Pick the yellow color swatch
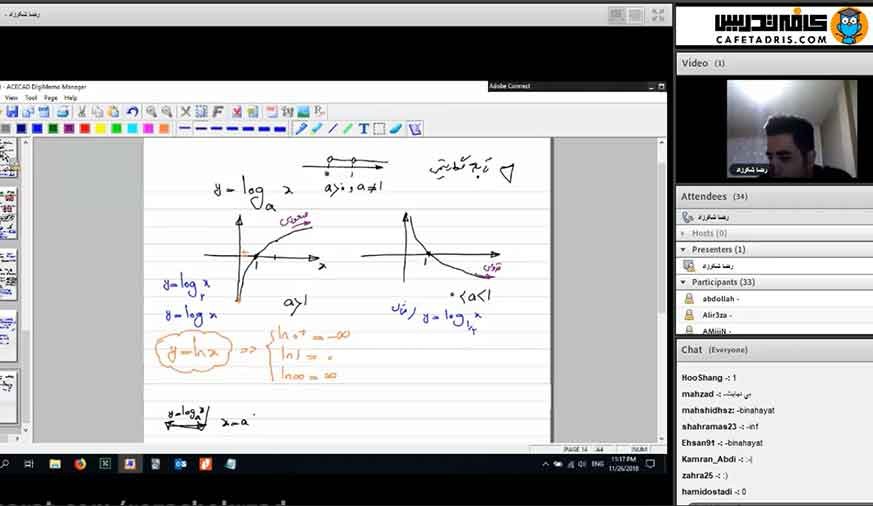This screenshot has width=873, height=506. pos(100,129)
